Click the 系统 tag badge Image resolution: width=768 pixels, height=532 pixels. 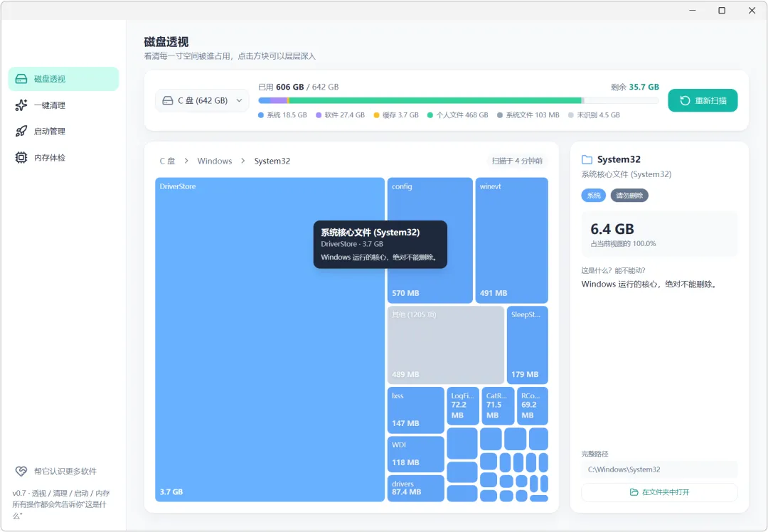[x=594, y=196]
